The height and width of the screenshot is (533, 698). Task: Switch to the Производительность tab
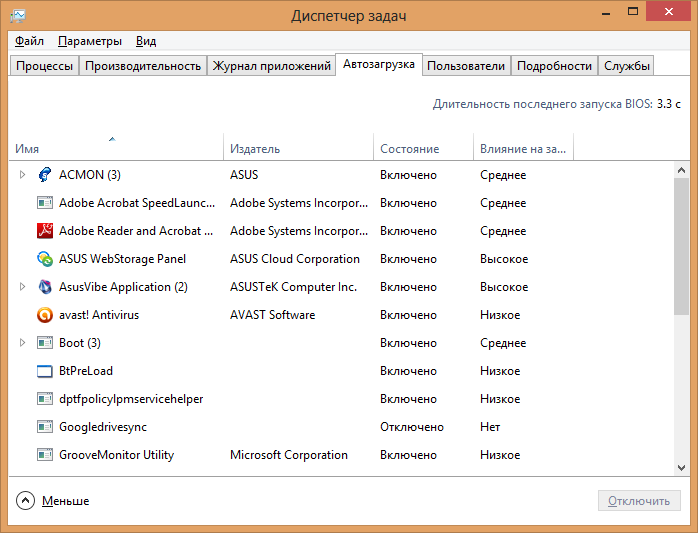143,66
